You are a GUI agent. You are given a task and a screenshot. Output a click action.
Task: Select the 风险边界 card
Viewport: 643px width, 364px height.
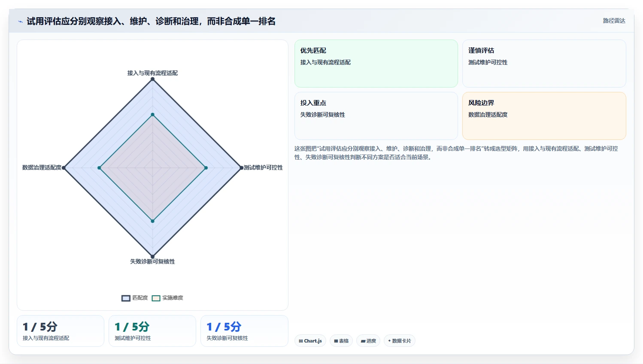coord(544,116)
